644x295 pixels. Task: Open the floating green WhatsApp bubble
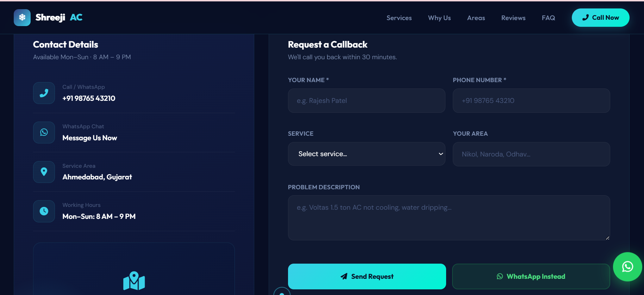click(627, 267)
